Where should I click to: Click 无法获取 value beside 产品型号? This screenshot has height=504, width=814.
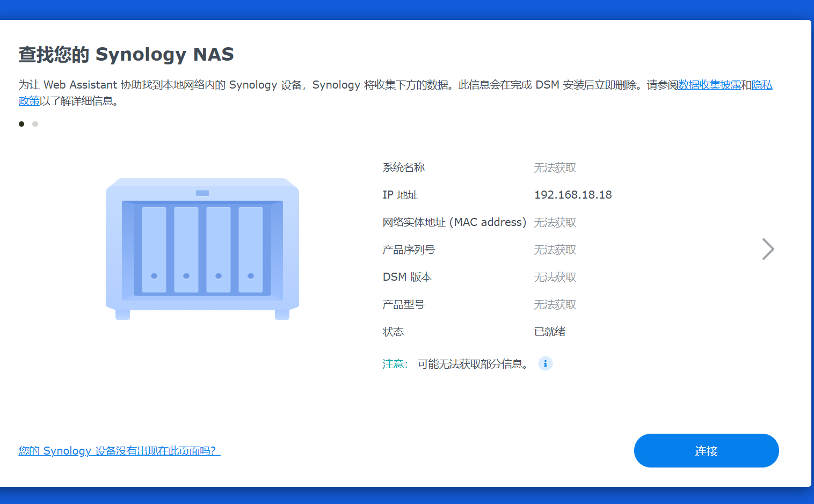(x=555, y=304)
